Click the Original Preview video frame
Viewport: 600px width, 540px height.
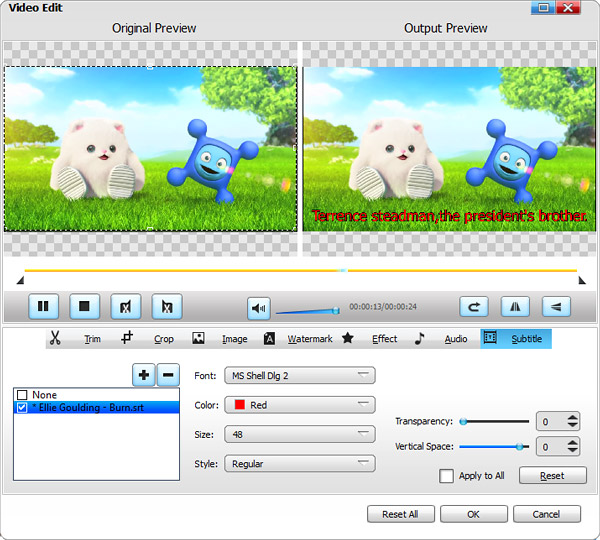pos(150,149)
